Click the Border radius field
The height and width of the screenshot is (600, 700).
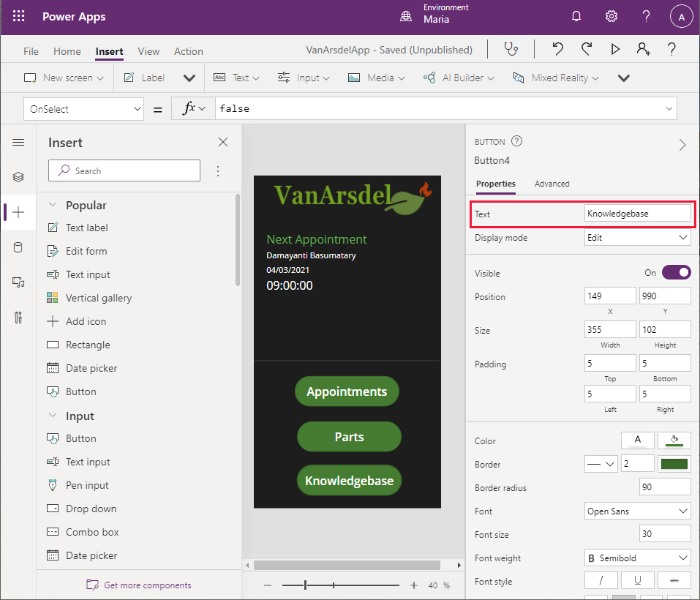[x=665, y=487]
